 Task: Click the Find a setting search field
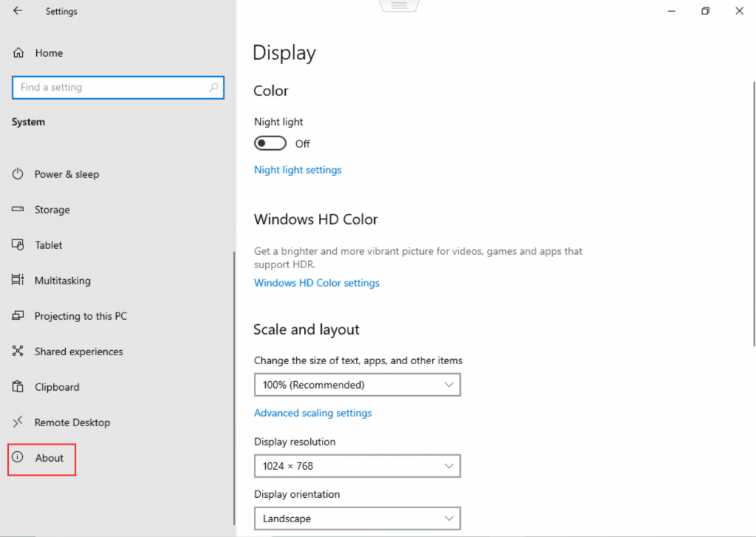(x=118, y=87)
